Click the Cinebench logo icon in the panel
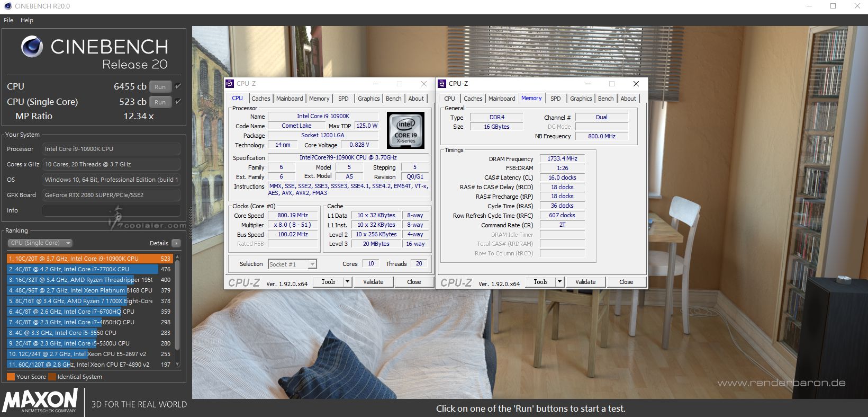Image resolution: width=868 pixels, height=417 pixels. [x=32, y=47]
